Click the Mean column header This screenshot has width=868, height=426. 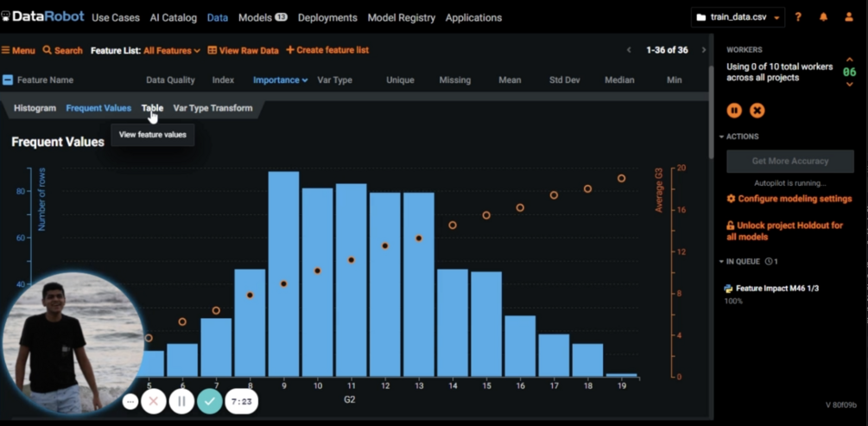click(x=510, y=79)
